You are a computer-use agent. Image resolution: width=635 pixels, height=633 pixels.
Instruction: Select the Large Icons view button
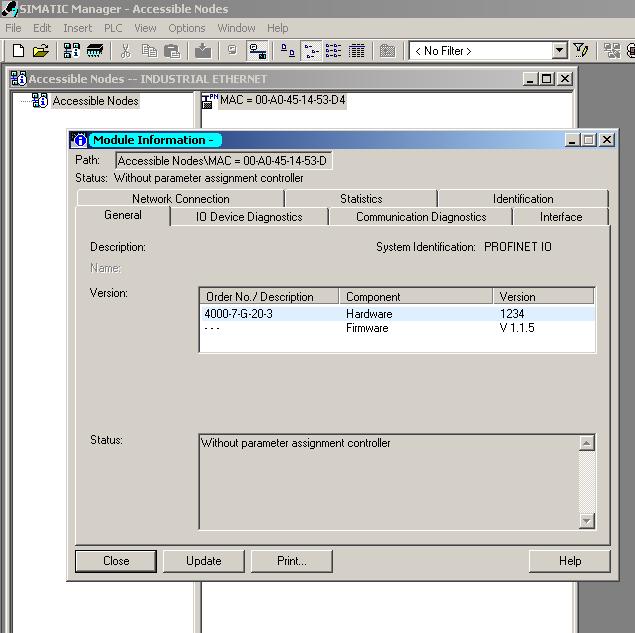287,51
